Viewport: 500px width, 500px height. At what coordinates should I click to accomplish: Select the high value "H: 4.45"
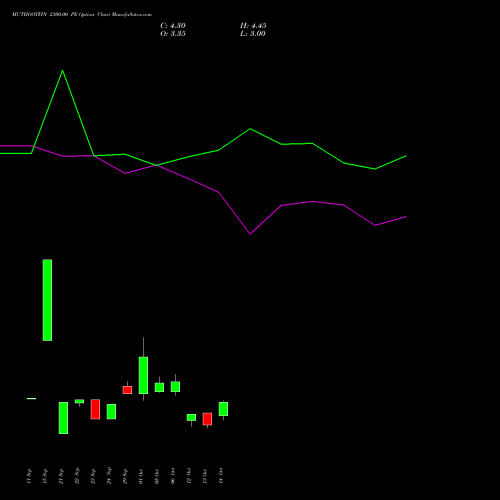pyautogui.click(x=253, y=26)
